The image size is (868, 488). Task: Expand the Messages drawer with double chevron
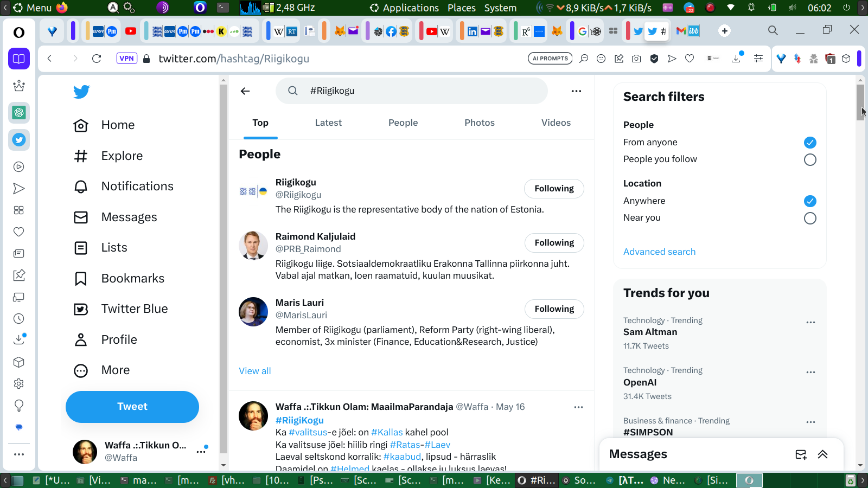pyautogui.click(x=822, y=454)
